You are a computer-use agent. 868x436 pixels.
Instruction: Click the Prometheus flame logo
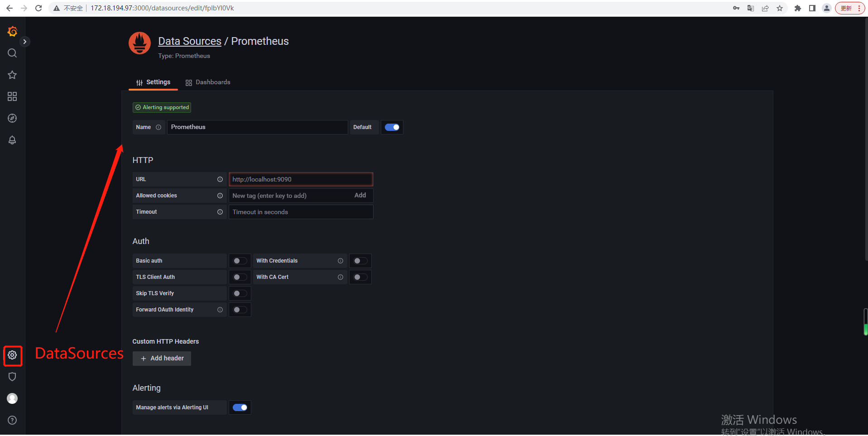coord(139,43)
